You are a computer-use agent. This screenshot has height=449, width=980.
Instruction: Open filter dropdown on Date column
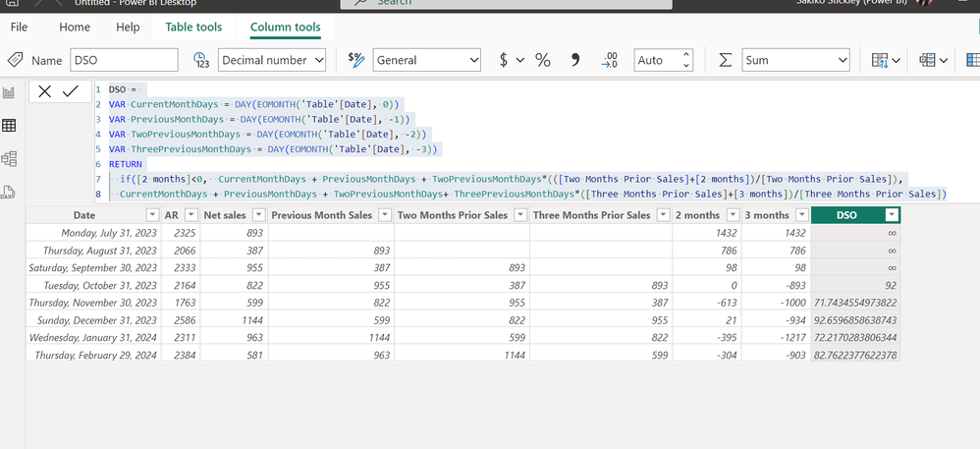point(152,215)
